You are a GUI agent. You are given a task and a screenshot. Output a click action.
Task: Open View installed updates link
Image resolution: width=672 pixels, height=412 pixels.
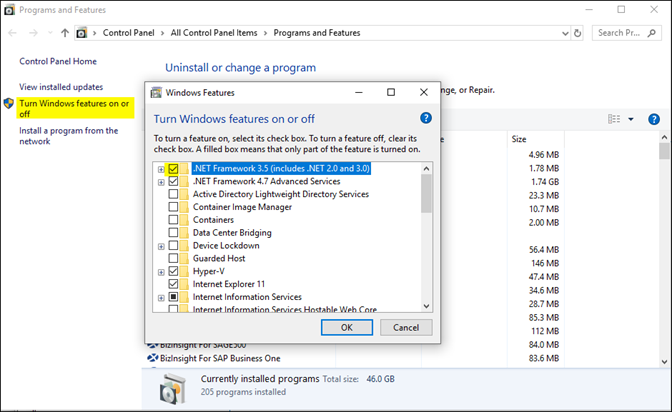(61, 87)
